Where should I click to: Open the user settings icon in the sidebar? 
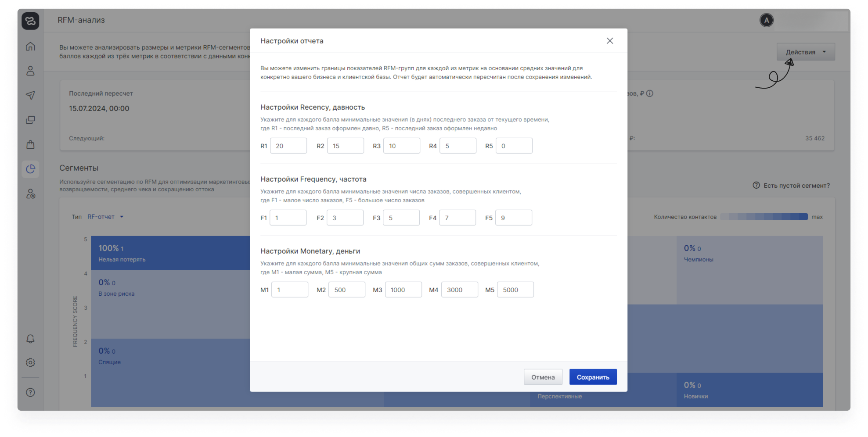(x=30, y=194)
